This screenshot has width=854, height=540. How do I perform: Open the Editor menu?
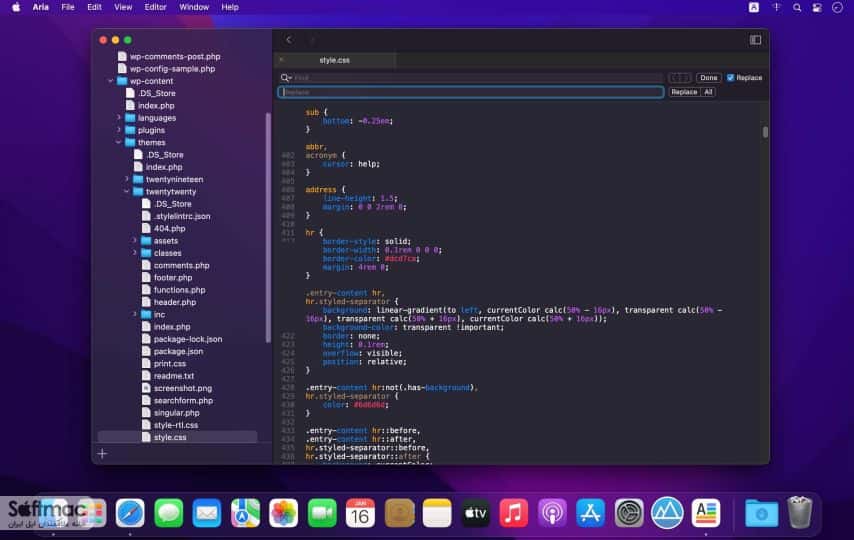155,8
